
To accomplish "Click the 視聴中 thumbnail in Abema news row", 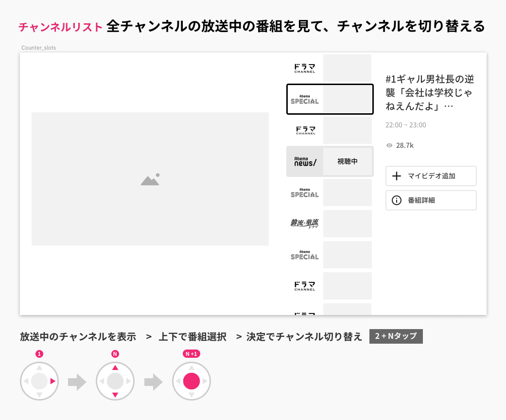I will point(348,161).
